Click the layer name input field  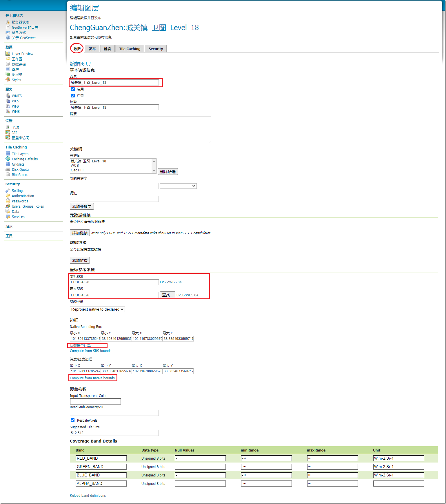[114, 83]
